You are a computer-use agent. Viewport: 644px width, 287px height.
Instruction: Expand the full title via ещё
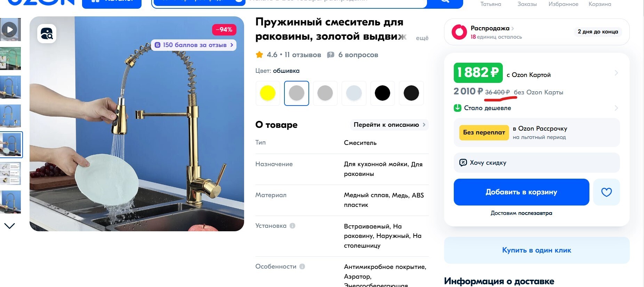[422, 38]
